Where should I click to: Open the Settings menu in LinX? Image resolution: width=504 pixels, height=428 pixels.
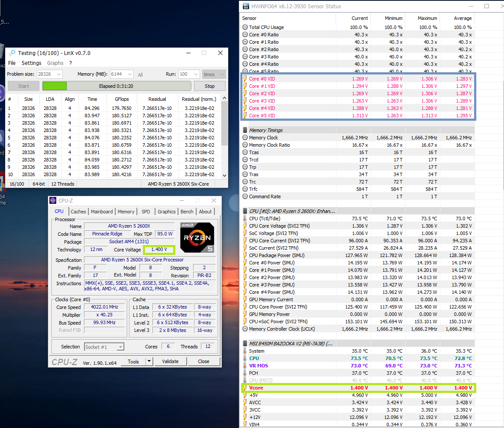[x=31, y=63]
